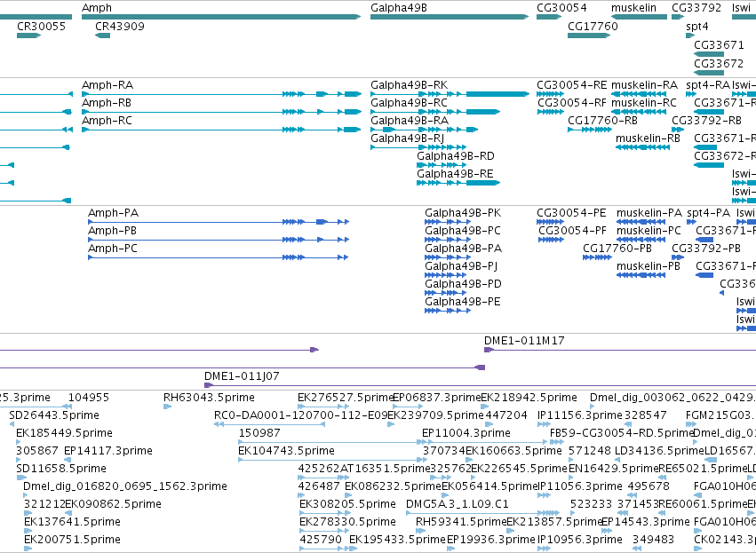Screen dimensions: 756x553
Task: Open the muskelin-RB transcript label
Action: coord(648,138)
